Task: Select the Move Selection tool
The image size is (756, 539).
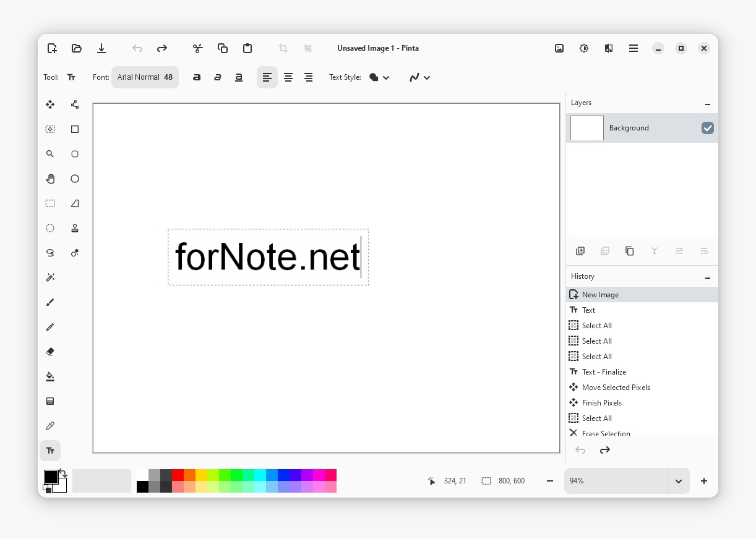Action: pyautogui.click(x=50, y=129)
